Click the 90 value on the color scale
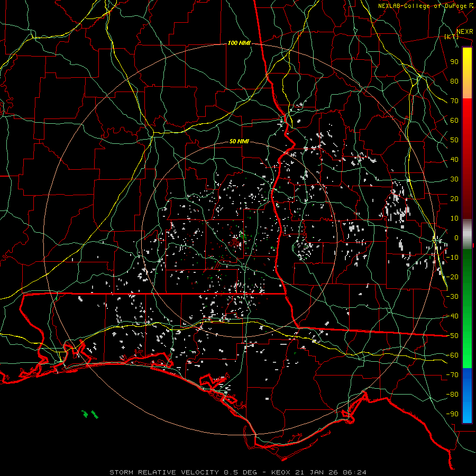Screen dimensions: 476x476 tap(454, 62)
